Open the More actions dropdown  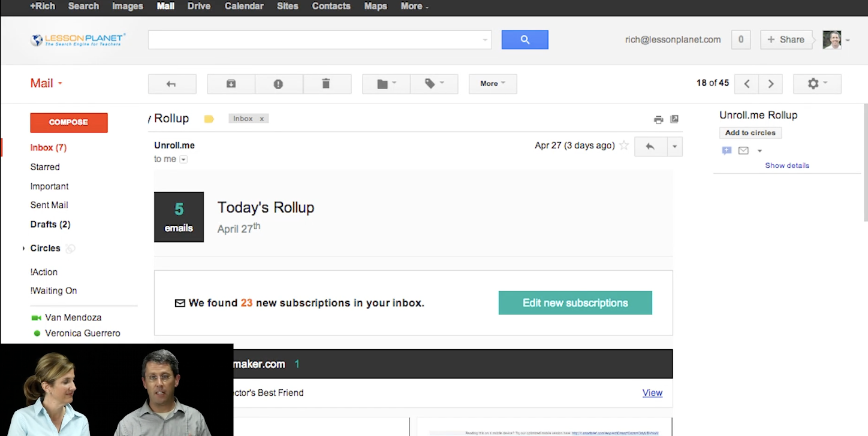click(x=492, y=84)
